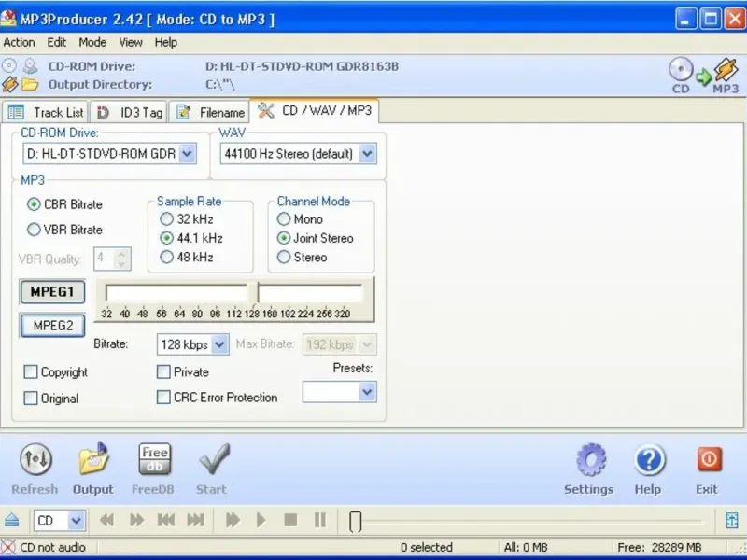Screen dimensions: 747x560
Task: Click the Refresh icon in bottom toolbar
Action: tap(35, 459)
